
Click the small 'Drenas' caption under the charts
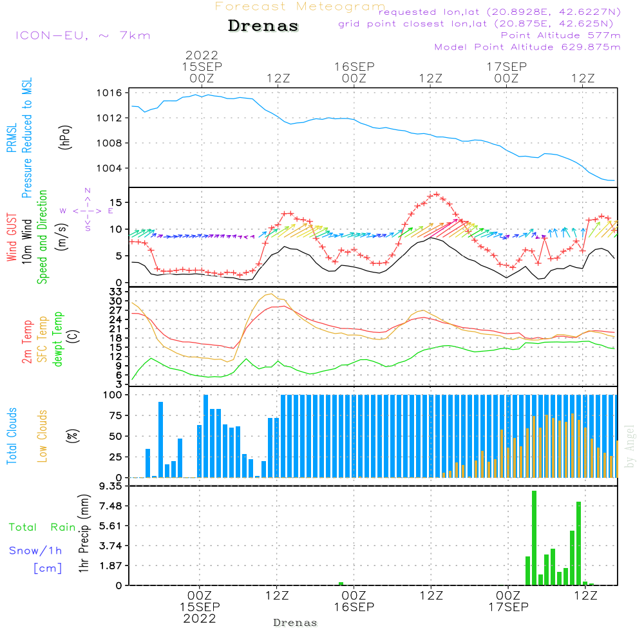pyautogui.click(x=296, y=623)
